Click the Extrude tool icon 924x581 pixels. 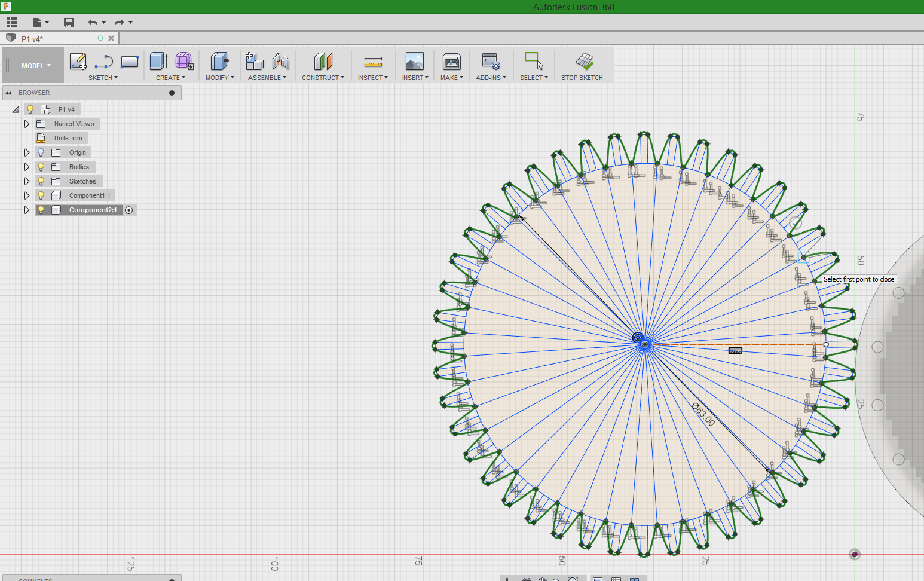click(x=158, y=61)
